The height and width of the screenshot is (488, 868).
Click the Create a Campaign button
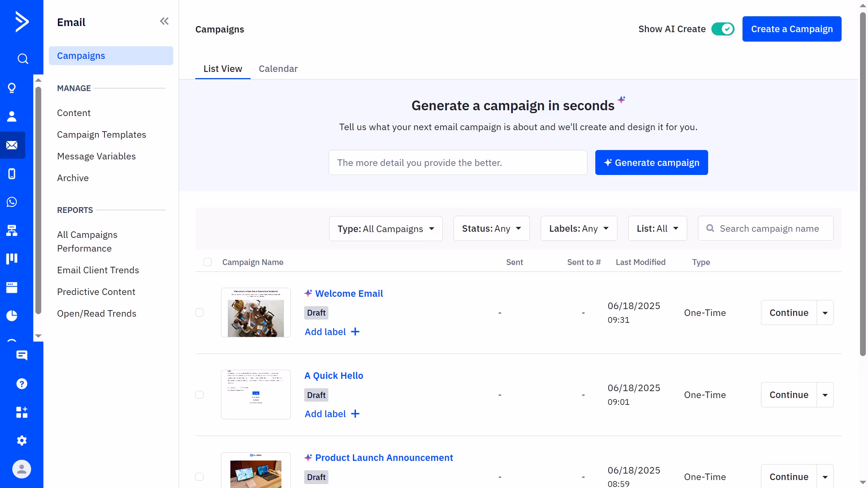(x=792, y=29)
